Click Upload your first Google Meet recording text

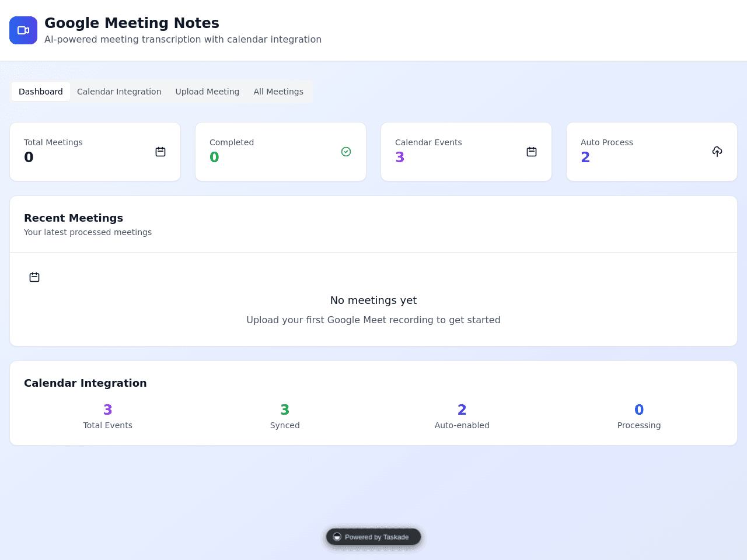tap(373, 320)
